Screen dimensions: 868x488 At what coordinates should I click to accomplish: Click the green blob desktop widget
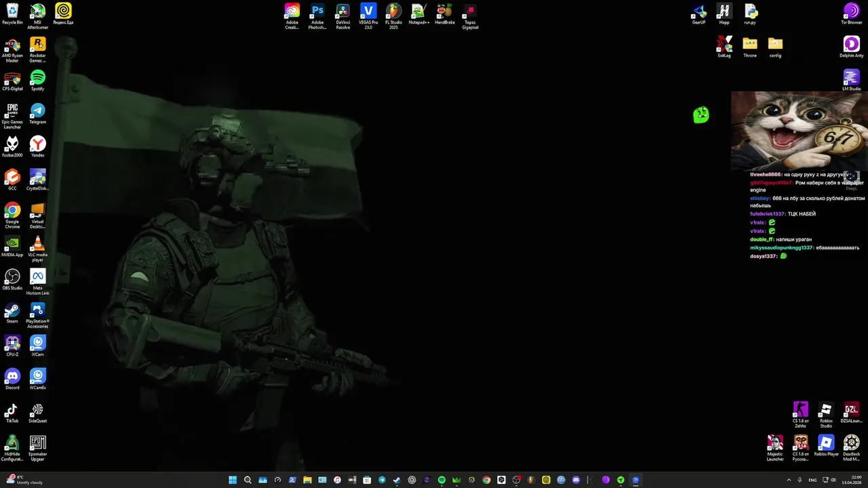pyautogui.click(x=701, y=115)
